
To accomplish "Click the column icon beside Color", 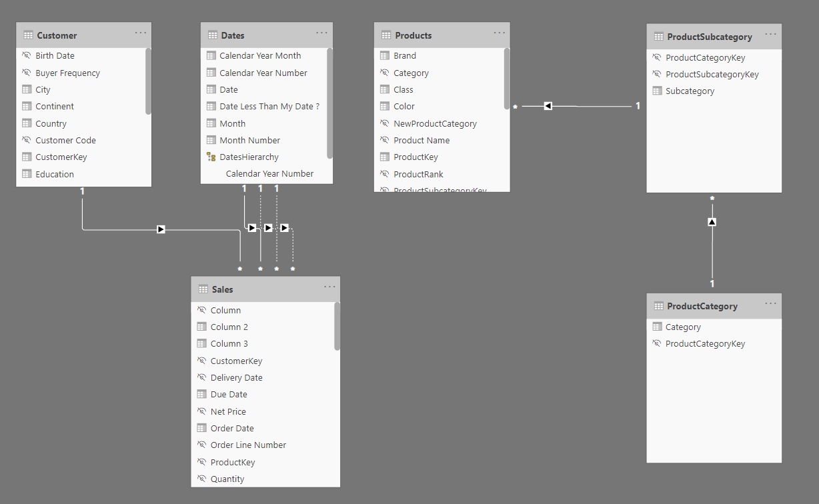I will (x=385, y=106).
